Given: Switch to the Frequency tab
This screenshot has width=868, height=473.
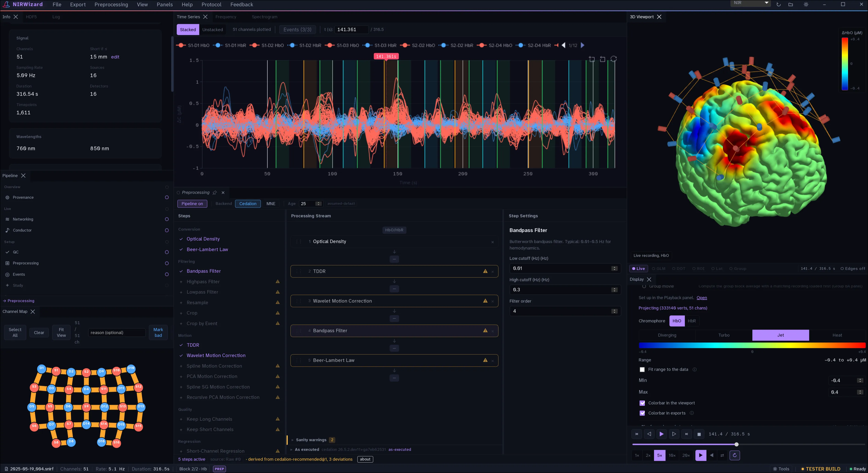Looking at the screenshot, I should (226, 17).
